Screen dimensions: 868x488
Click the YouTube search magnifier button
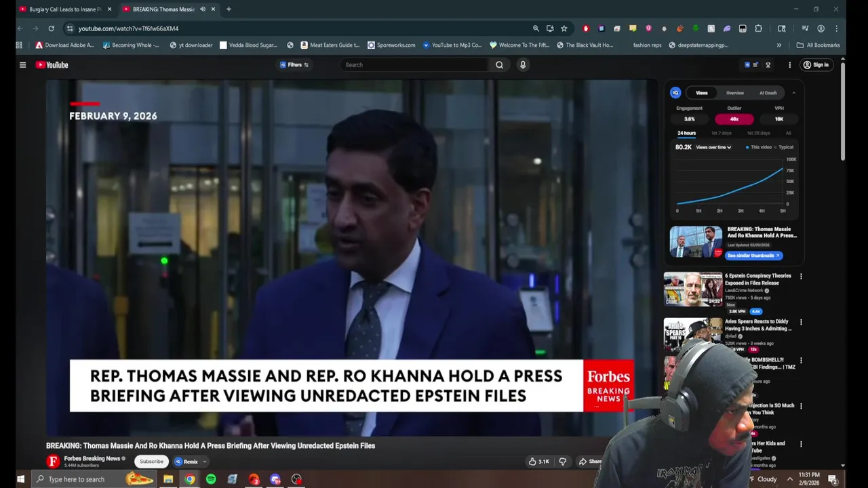tap(499, 65)
